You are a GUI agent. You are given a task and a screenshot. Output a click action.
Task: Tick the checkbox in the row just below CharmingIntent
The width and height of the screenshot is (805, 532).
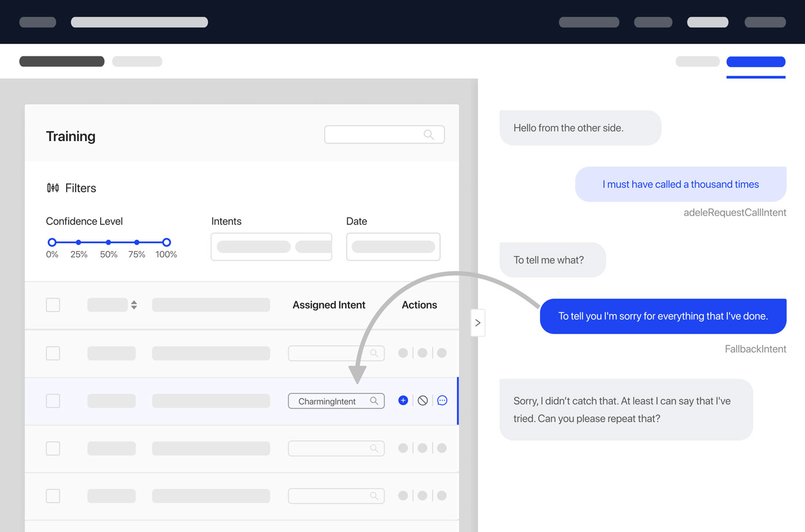coord(53,449)
